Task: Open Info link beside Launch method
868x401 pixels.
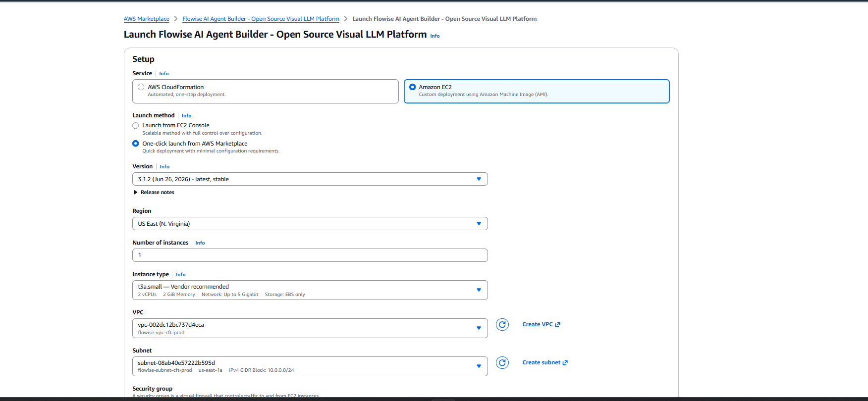Action: [x=187, y=116]
